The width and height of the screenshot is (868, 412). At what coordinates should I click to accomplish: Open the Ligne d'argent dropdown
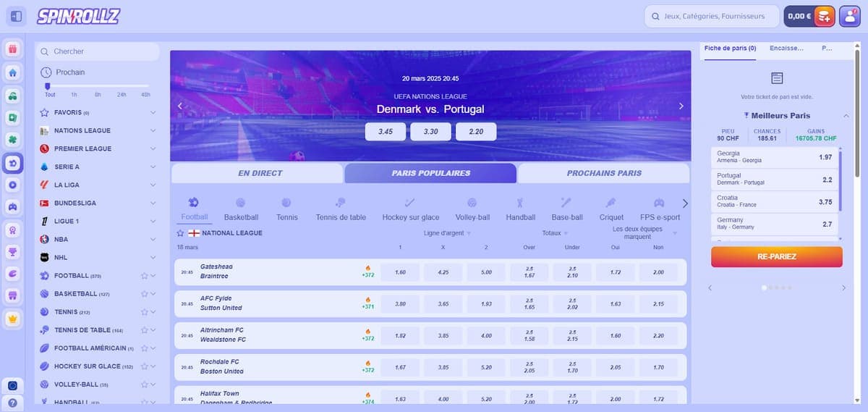point(447,233)
